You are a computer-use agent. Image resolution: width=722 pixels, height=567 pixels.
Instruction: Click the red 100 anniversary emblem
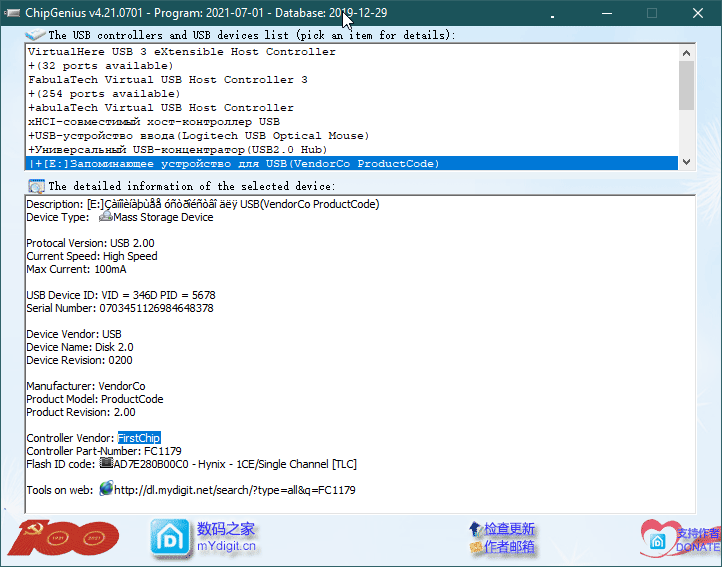(63, 538)
